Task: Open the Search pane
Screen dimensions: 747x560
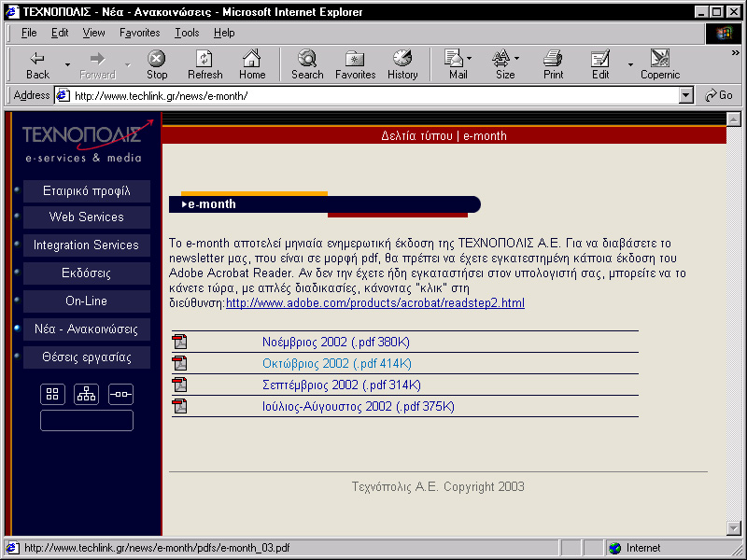Action: point(307,64)
